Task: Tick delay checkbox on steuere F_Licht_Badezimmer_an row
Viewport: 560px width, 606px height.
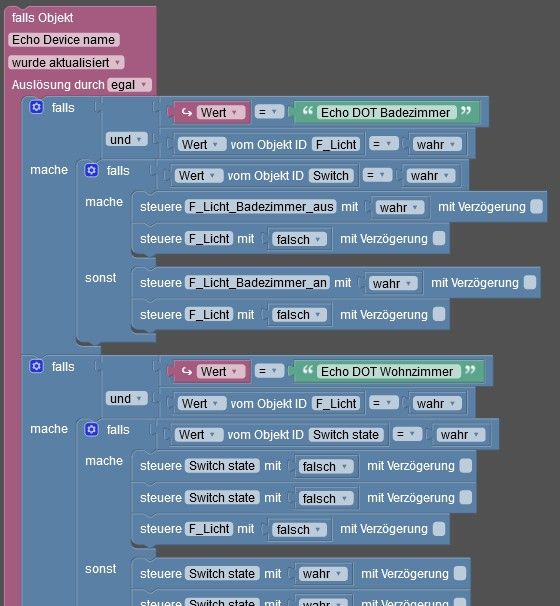Action: click(x=530, y=283)
